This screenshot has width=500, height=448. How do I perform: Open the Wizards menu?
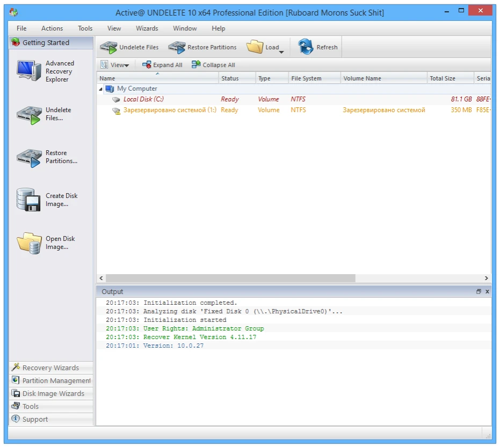coord(147,28)
